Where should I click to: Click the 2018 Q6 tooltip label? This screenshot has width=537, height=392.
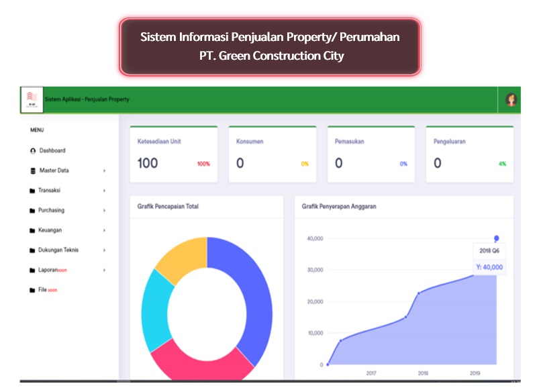coord(489,251)
